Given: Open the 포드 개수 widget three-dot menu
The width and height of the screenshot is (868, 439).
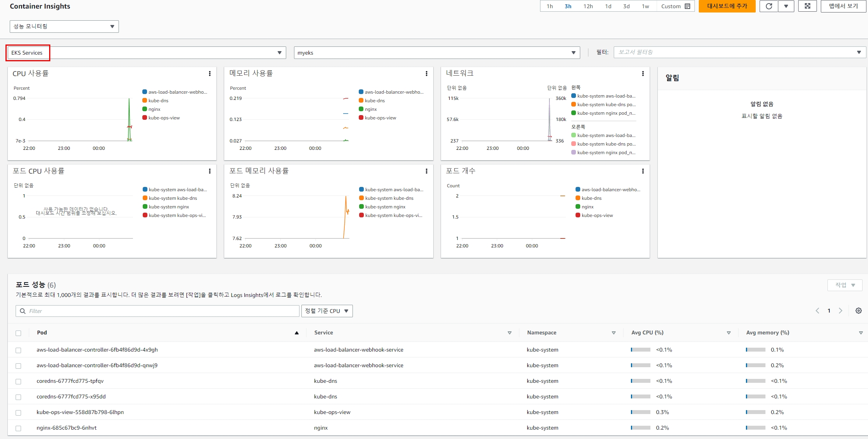Looking at the screenshot, I should 643,171.
